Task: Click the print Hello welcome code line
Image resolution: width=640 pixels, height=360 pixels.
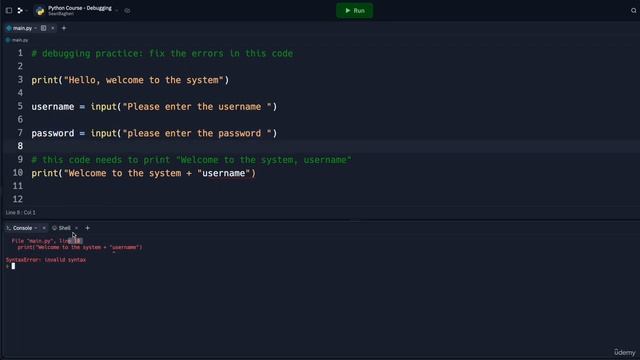Action: tap(130, 80)
